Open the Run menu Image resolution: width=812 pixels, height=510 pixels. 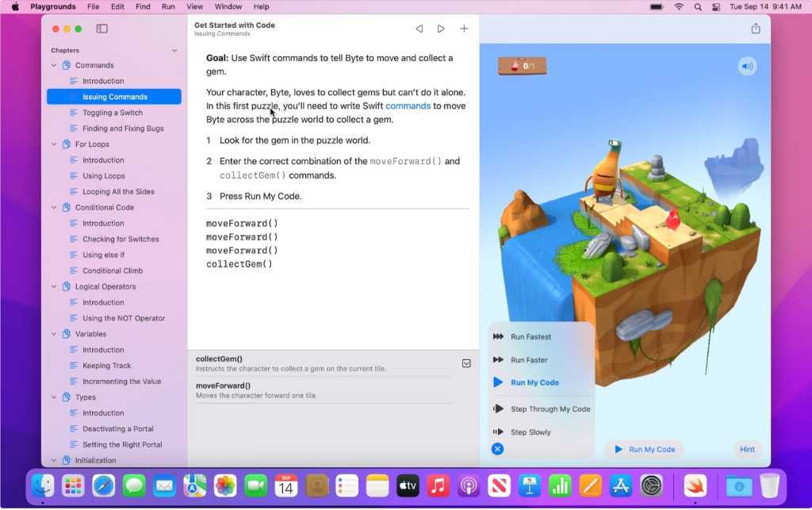(x=168, y=6)
